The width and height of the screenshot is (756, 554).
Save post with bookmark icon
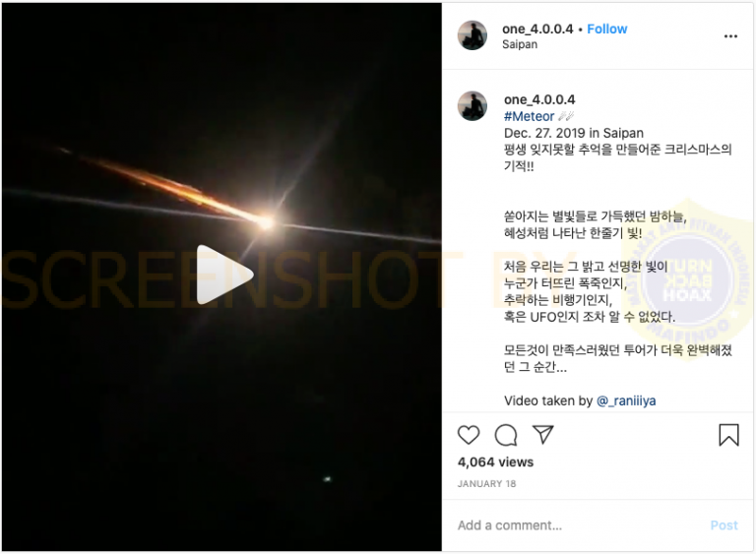coord(728,434)
